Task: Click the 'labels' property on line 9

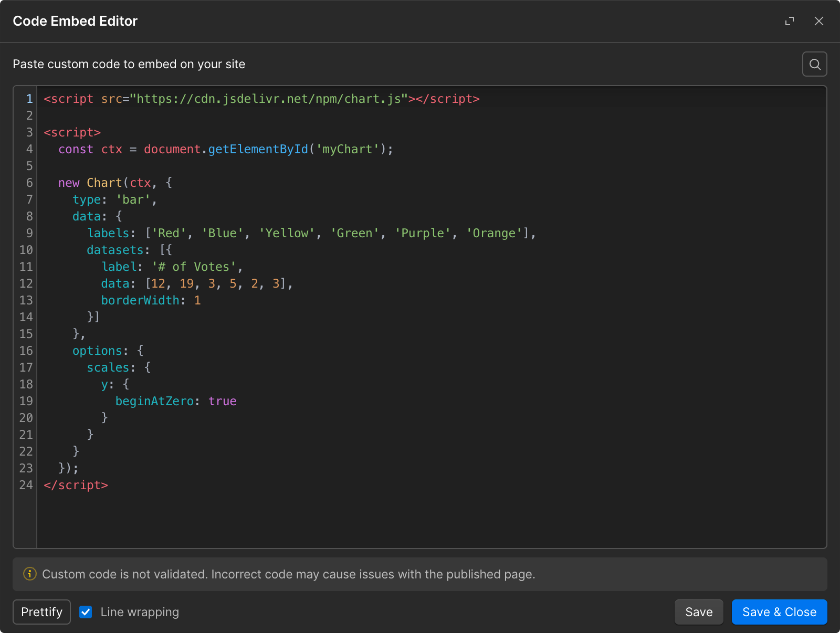Action: [108, 233]
